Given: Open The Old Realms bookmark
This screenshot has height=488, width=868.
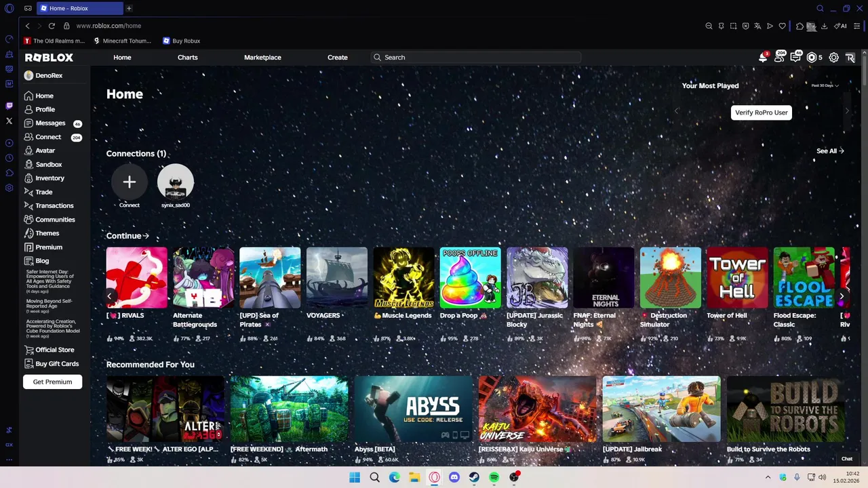Looking at the screenshot, I should pyautogui.click(x=54, y=41).
